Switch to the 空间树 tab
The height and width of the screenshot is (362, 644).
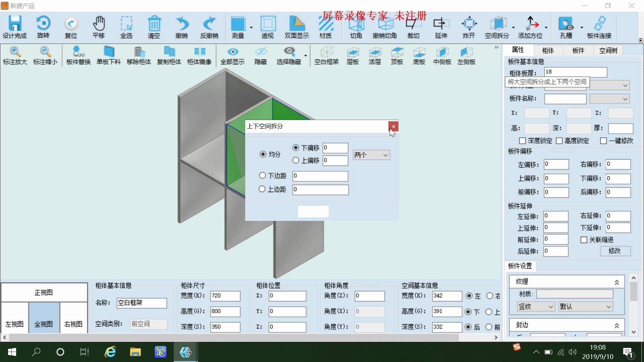tap(608, 50)
